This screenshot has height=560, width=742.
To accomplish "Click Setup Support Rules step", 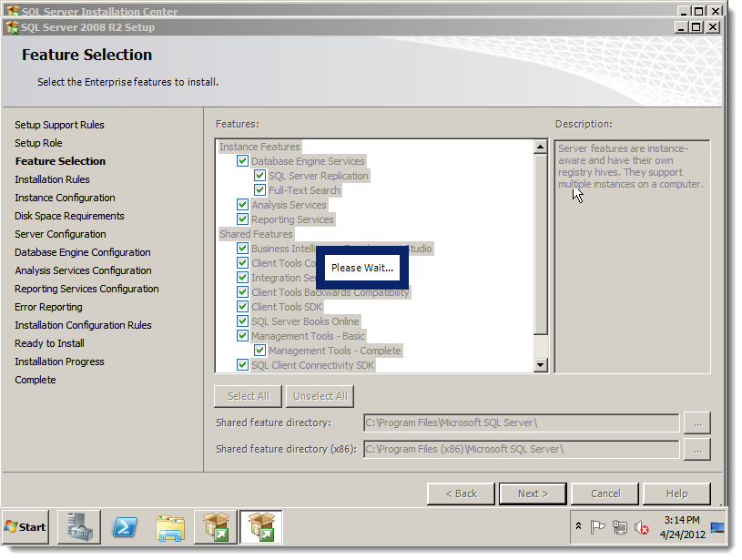I will click(x=59, y=125).
